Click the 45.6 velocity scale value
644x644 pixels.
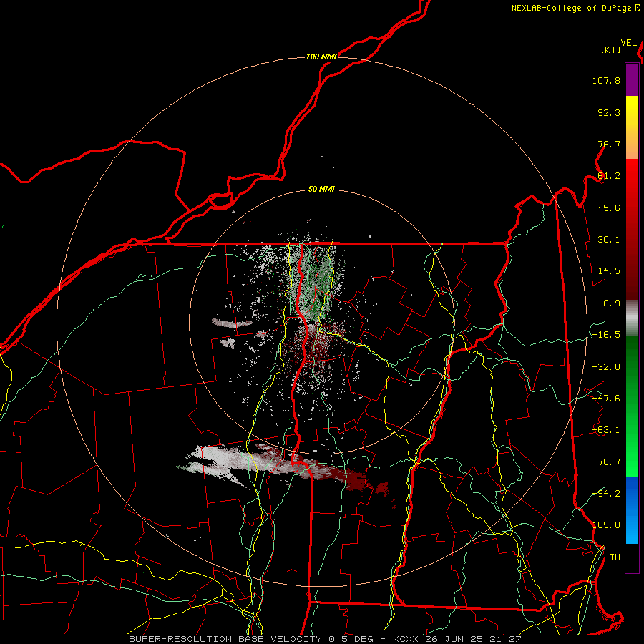(609, 208)
